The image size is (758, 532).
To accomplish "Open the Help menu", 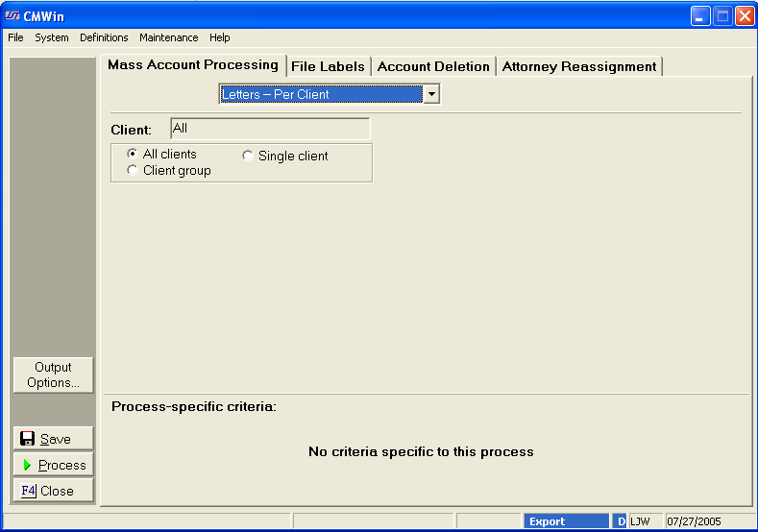I will (x=220, y=37).
